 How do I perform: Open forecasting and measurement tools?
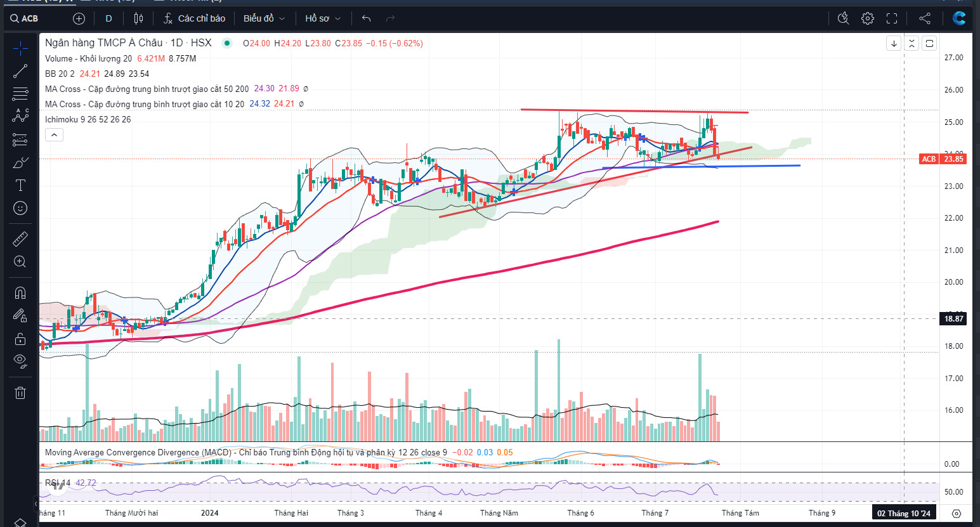pos(20,140)
